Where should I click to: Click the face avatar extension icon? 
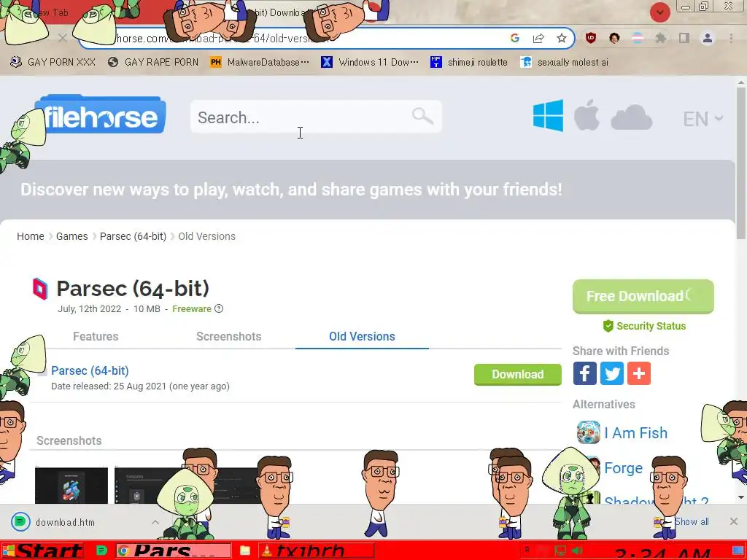(x=614, y=38)
